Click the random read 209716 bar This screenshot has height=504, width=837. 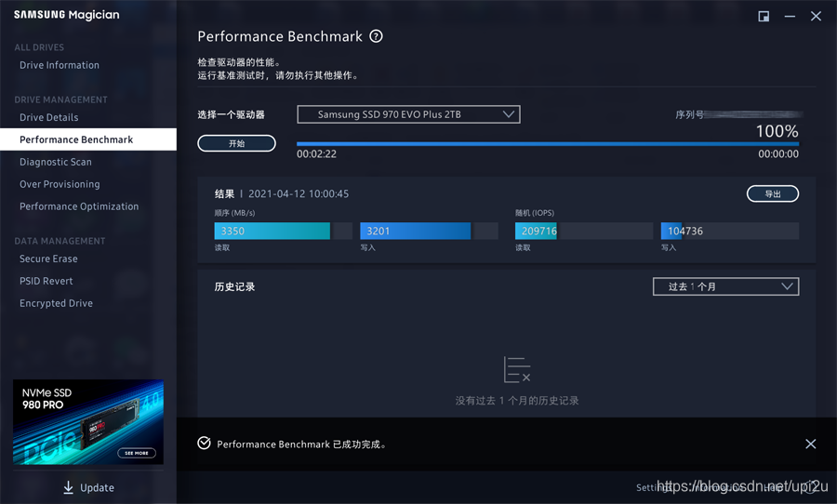coord(583,231)
